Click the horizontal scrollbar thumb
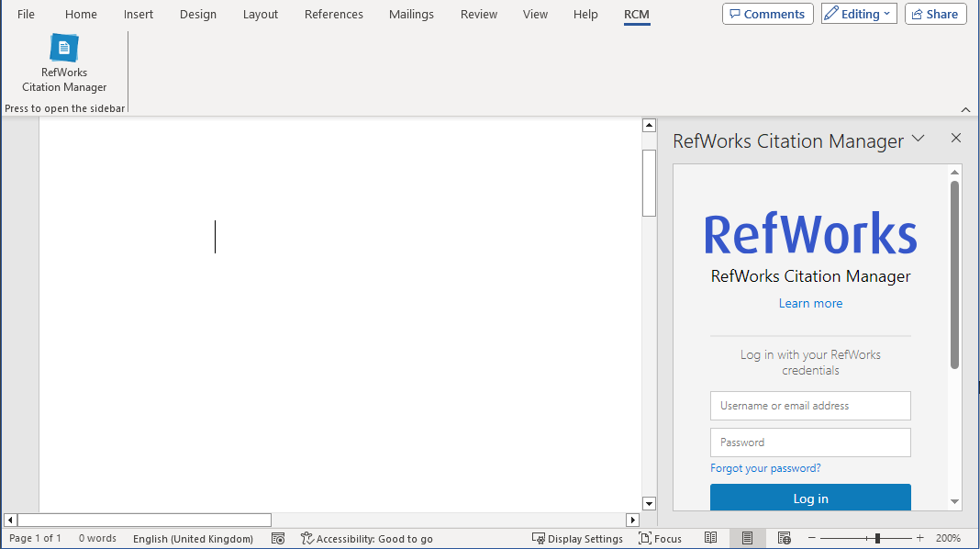The width and height of the screenshot is (980, 549). click(144, 520)
